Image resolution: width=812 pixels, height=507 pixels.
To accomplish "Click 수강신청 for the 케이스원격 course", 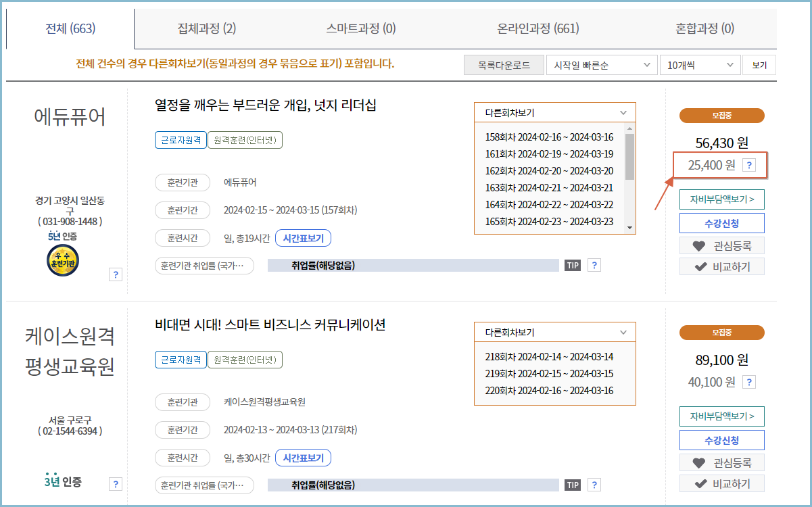I will click(721, 439).
